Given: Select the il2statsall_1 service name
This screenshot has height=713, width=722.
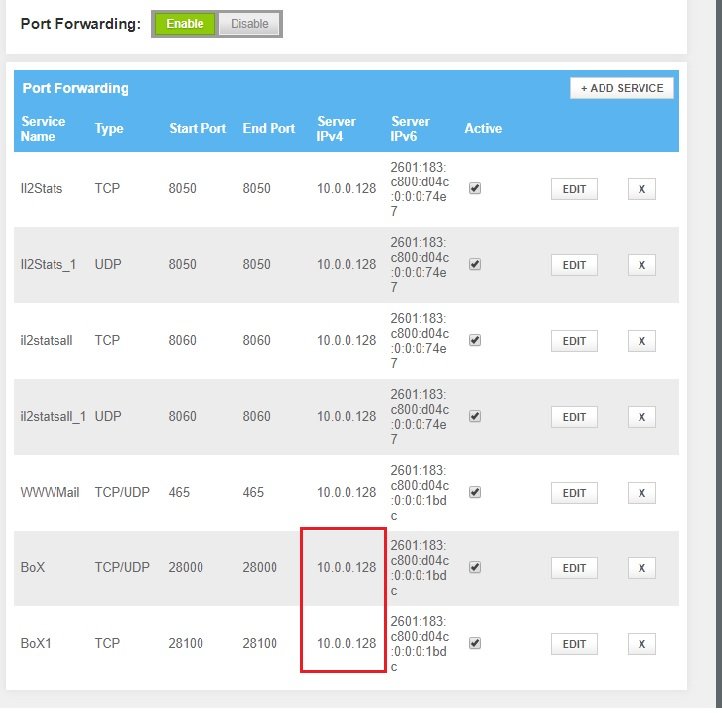Looking at the screenshot, I should point(53,416).
